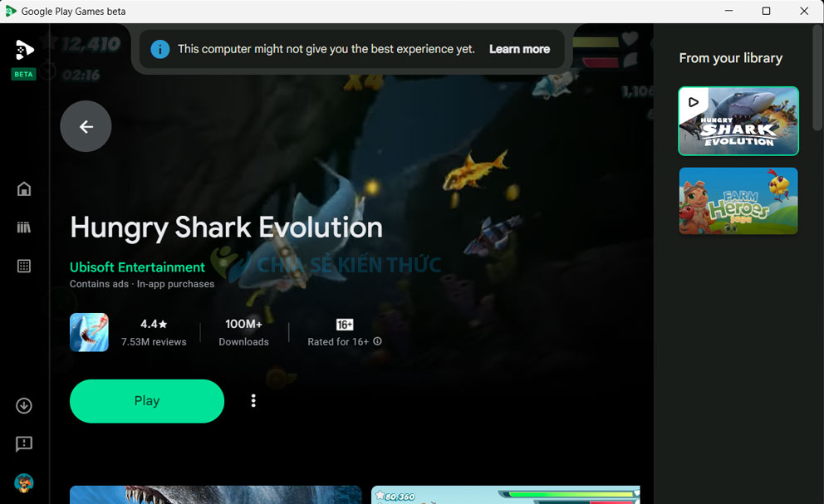Click the back arrow above the game title

pos(86,126)
